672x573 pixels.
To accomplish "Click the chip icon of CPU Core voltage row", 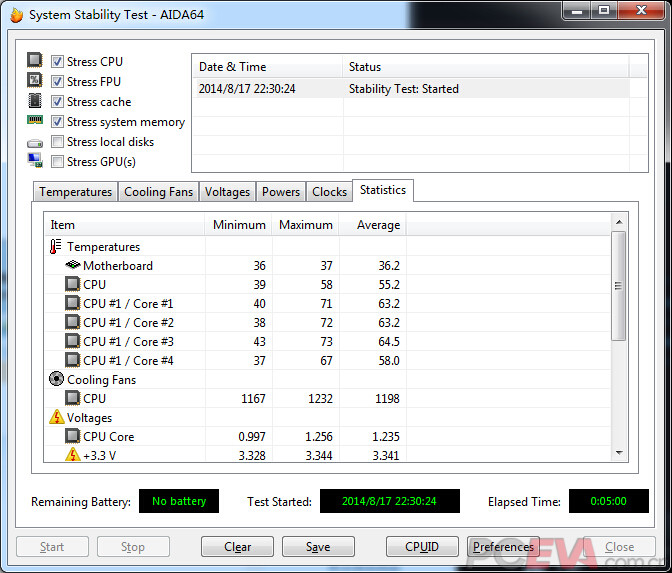I will [x=72, y=436].
